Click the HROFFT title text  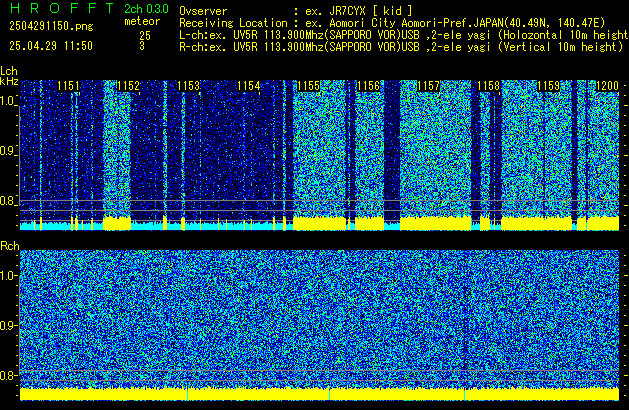(63, 8)
